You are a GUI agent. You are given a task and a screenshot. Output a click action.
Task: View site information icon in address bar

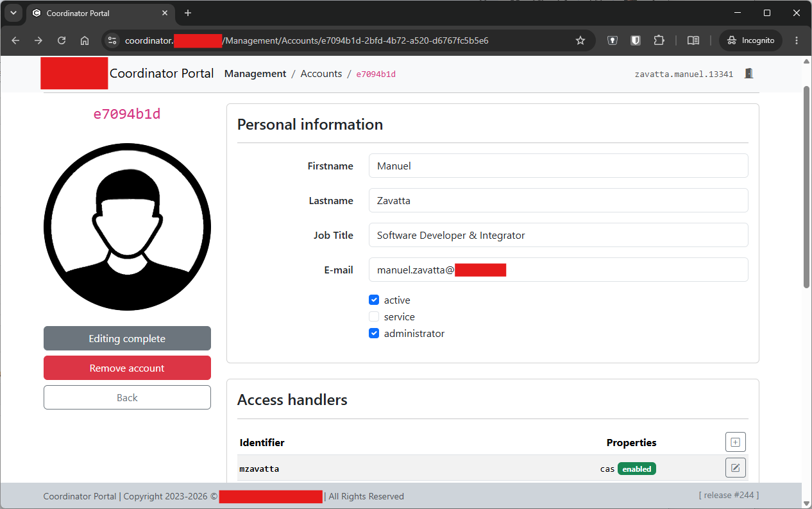click(112, 40)
